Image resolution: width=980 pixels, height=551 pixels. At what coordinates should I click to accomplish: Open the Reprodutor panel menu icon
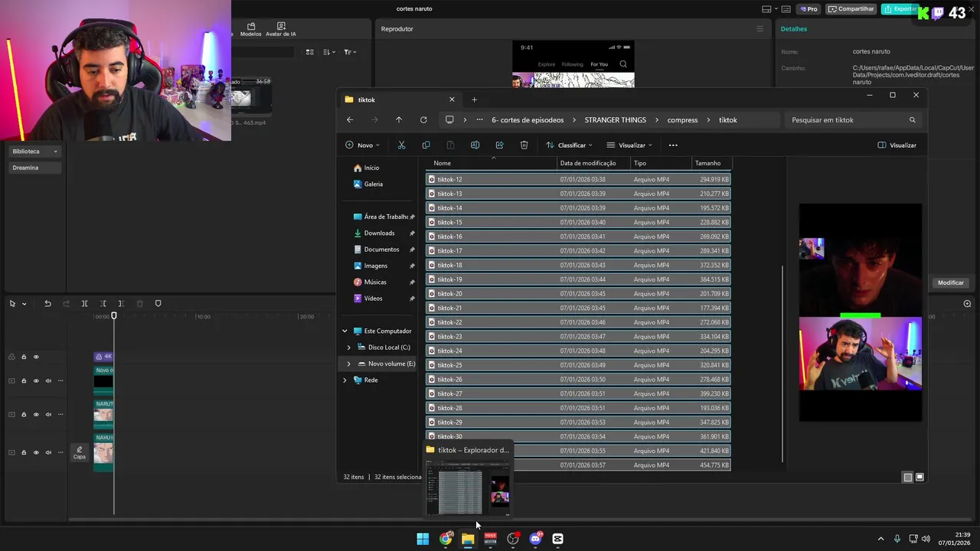pos(759,29)
